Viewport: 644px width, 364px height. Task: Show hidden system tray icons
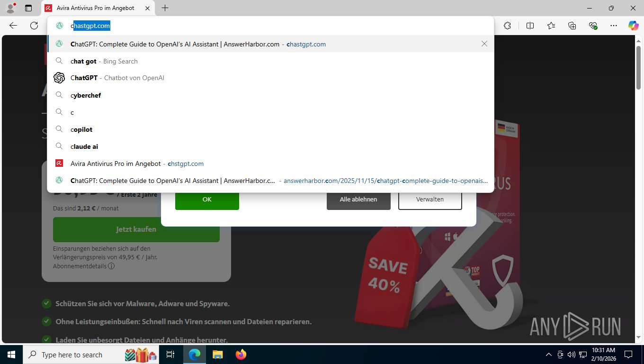[549, 355]
